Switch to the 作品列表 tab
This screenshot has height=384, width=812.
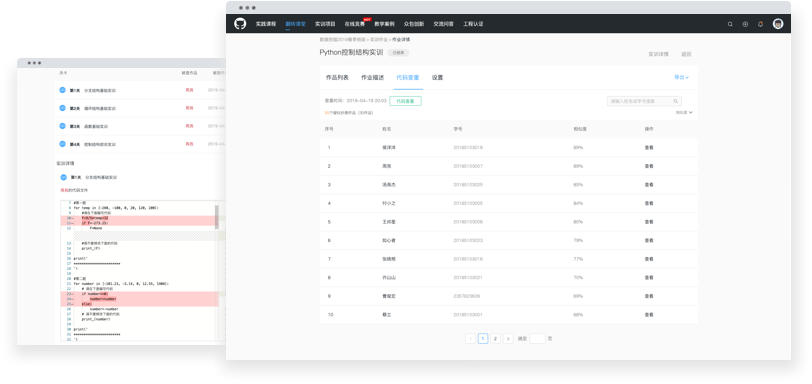[337, 78]
